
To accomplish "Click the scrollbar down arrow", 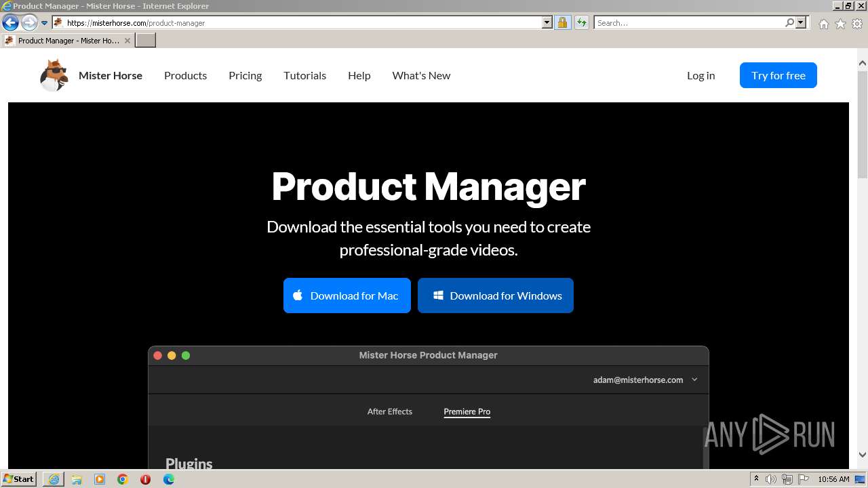I will pyautogui.click(x=863, y=455).
